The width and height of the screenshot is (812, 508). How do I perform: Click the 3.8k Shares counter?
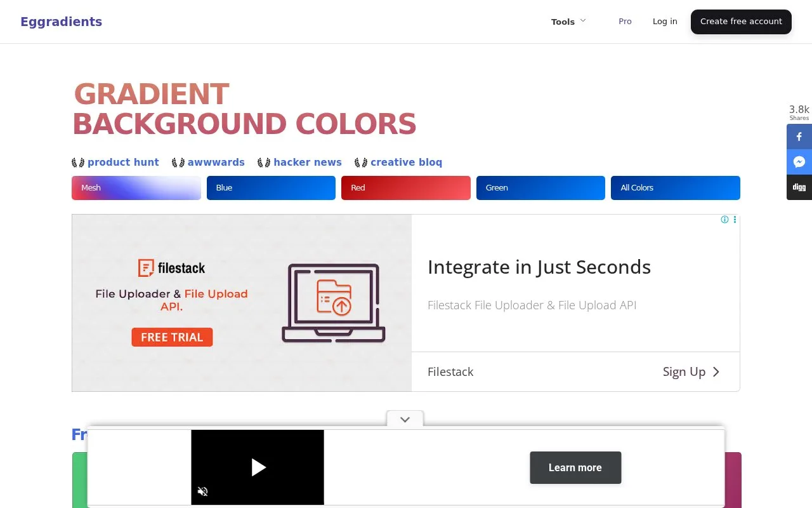click(x=799, y=112)
